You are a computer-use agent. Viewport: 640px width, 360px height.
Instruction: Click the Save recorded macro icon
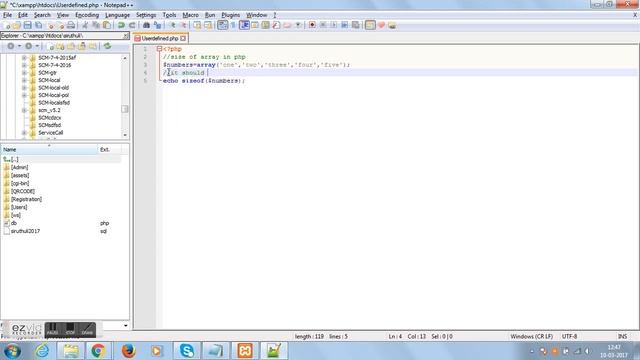click(356, 25)
